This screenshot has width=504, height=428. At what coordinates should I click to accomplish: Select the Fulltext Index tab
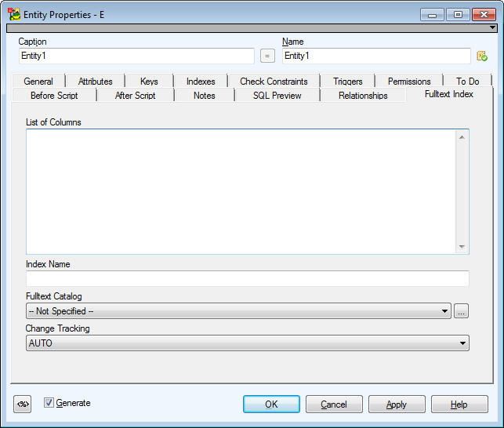tap(449, 94)
